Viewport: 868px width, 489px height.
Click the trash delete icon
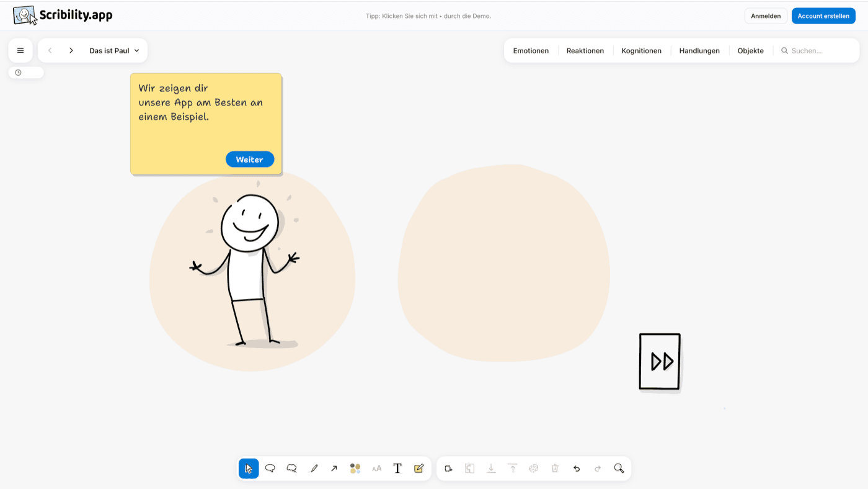(555, 469)
